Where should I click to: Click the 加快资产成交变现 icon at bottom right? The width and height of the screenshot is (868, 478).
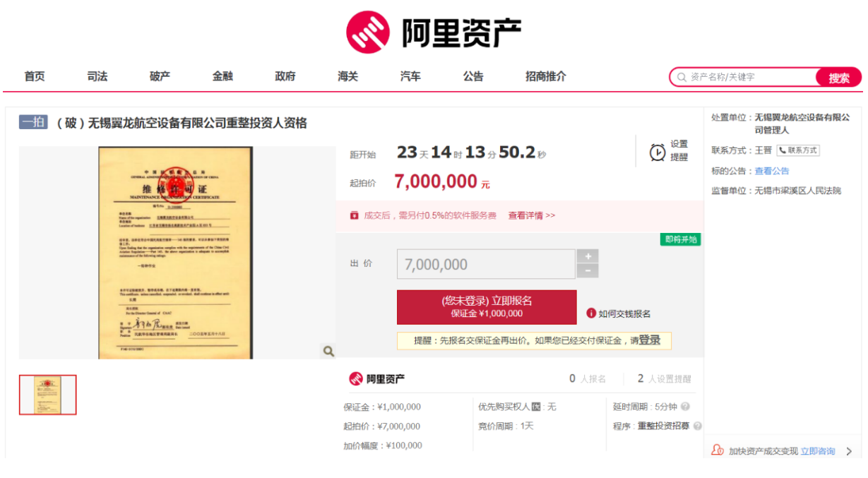[x=718, y=450]
